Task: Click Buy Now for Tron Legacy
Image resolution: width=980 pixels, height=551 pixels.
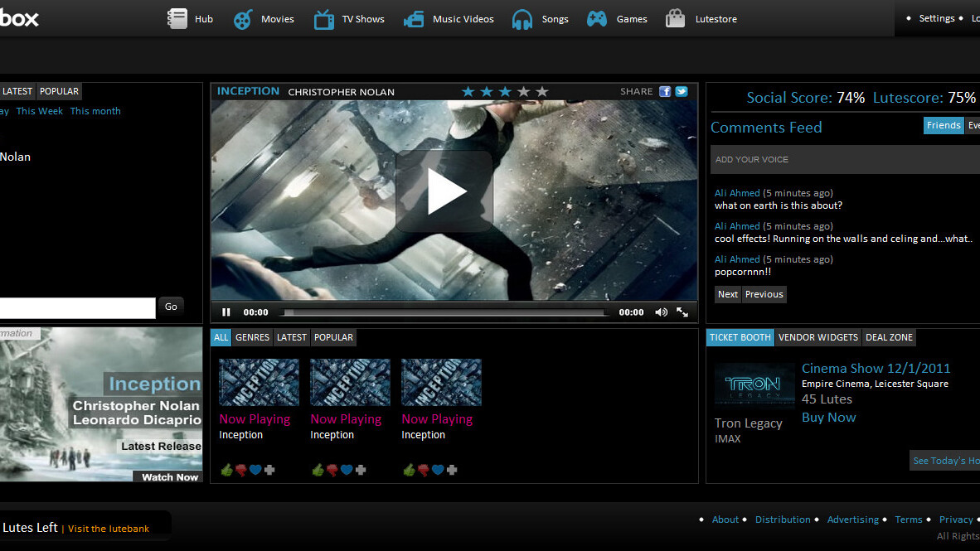Action: point(828,418)
